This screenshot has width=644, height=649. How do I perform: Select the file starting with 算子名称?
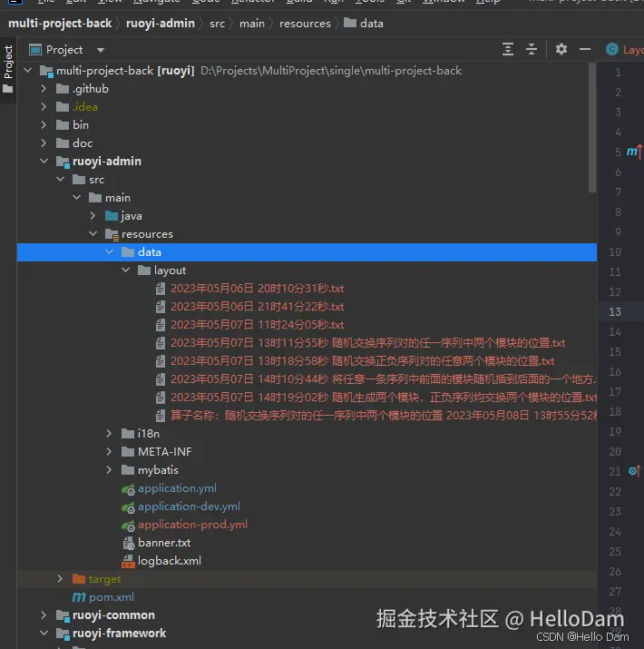(x=384, y=416)
